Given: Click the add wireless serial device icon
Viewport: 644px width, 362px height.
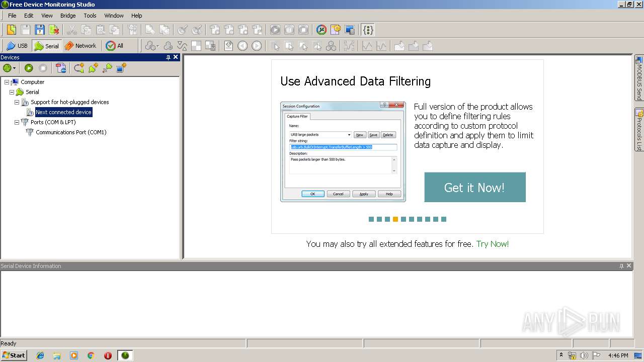Looking at the screenshot, I should pos(107,68).
